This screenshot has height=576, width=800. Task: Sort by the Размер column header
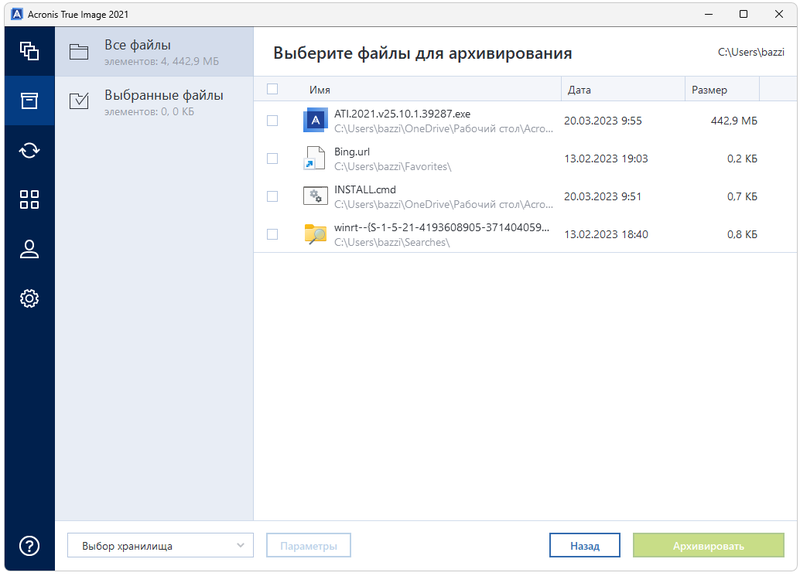point(709,90)
